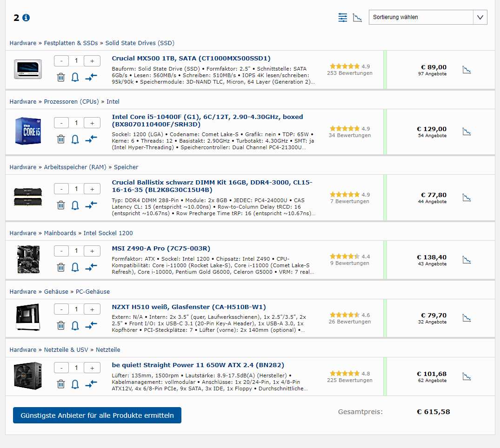The height and width of the screenshot is (448, 500).
Task: View price chart for be quiet! power supply
Action: 467,376
